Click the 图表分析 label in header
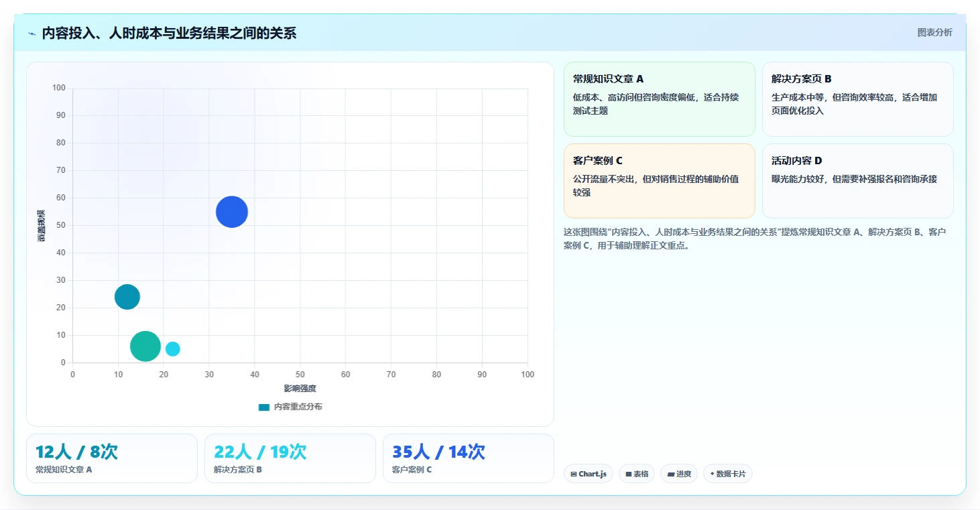Screen dimensions: 980x510 (934, 32)
